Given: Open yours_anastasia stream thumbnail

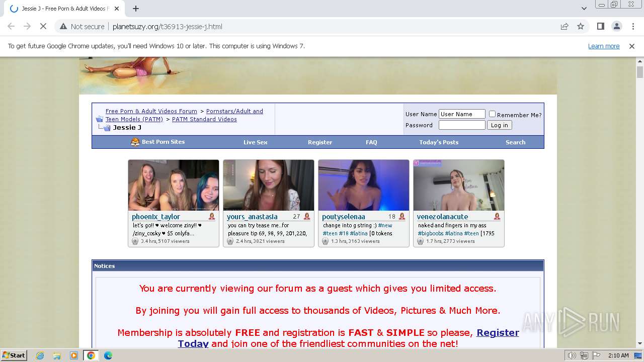Looking at the screenshot, I should [269, 185].
